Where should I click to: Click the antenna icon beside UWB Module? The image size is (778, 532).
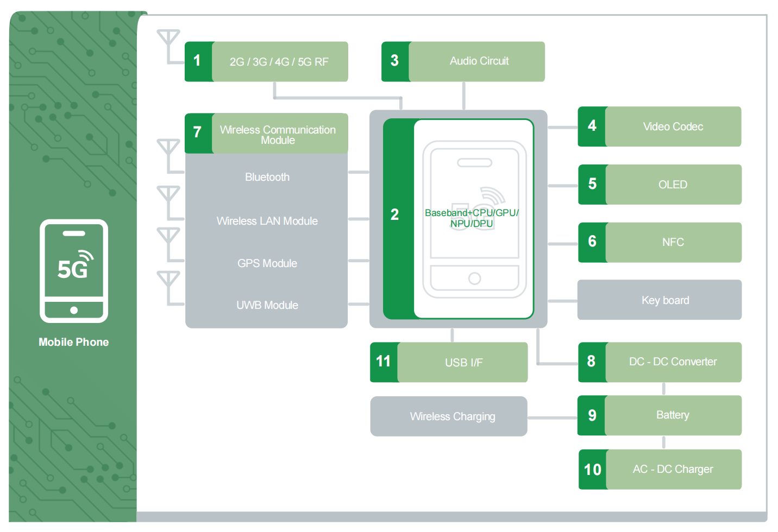click(170, 288)
